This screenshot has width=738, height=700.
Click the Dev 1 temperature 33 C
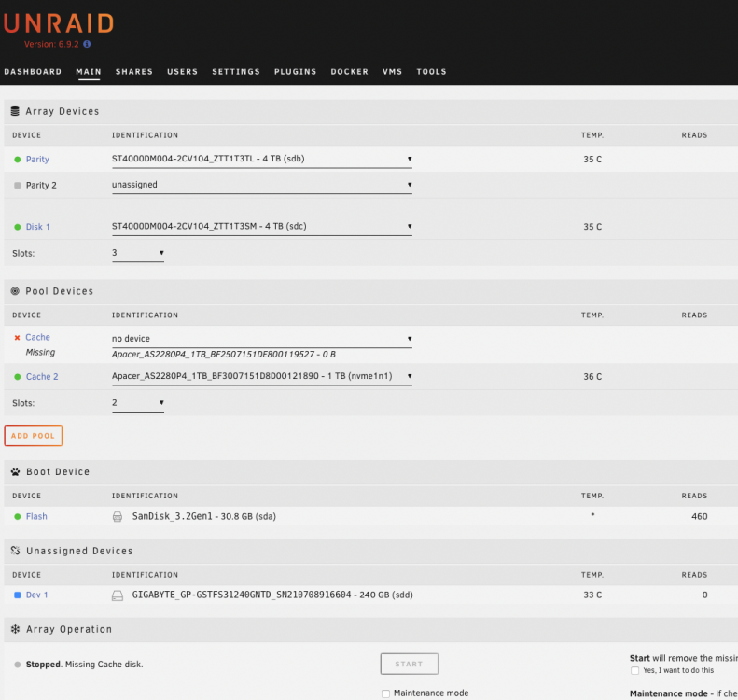tap(592, 595)
